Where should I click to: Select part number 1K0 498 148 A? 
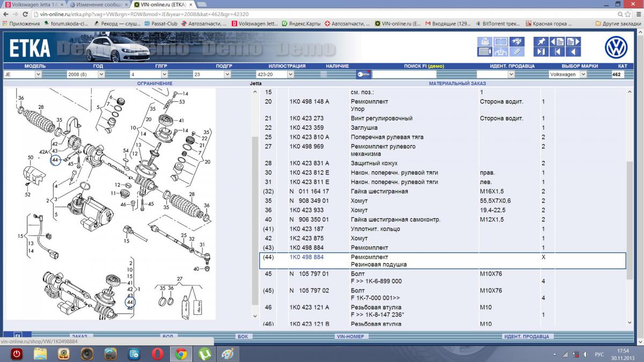pyautogui.click(x=310, y=101)
